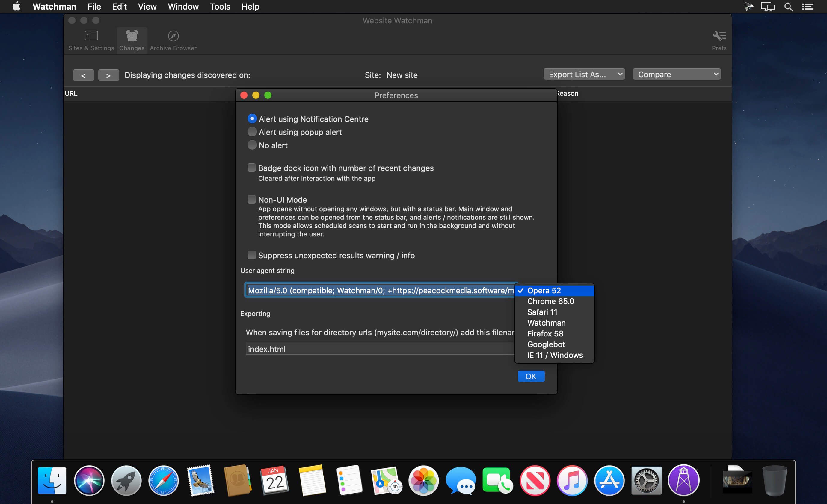827x504 pixels.
Task: Tick the Non-UI Mode checkbox
Action: tap(251, 200)
